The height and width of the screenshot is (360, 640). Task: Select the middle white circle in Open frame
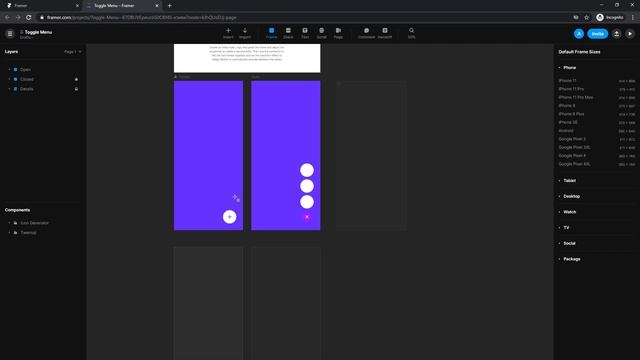pyautogui.click(x=307, y=186)
